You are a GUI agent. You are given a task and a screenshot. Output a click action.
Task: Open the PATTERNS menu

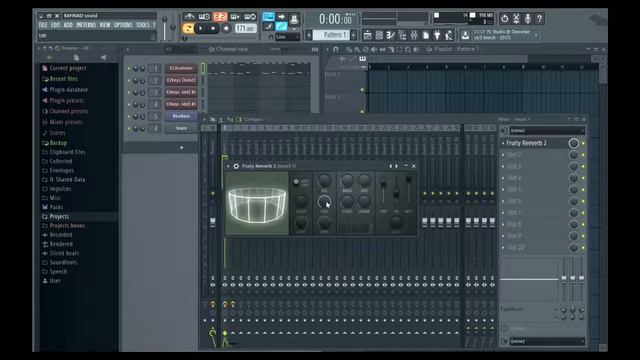tap(86, 25)
